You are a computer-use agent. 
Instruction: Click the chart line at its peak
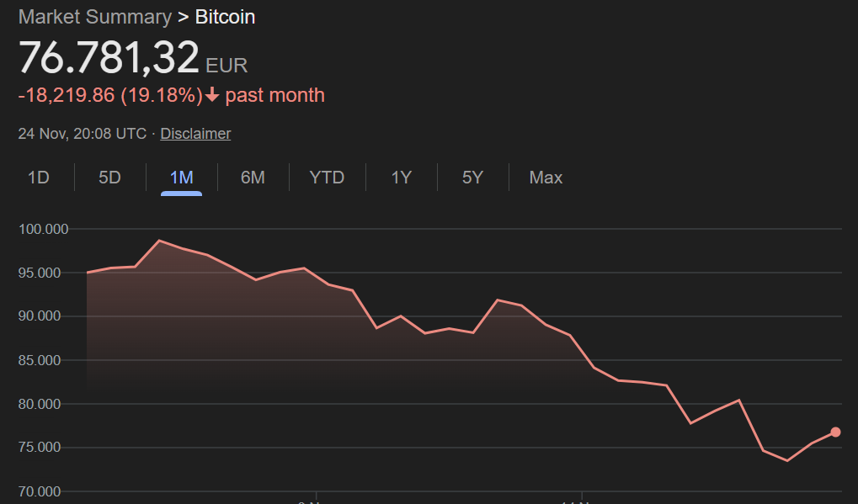pyautogui.click(x=160, y=241)
